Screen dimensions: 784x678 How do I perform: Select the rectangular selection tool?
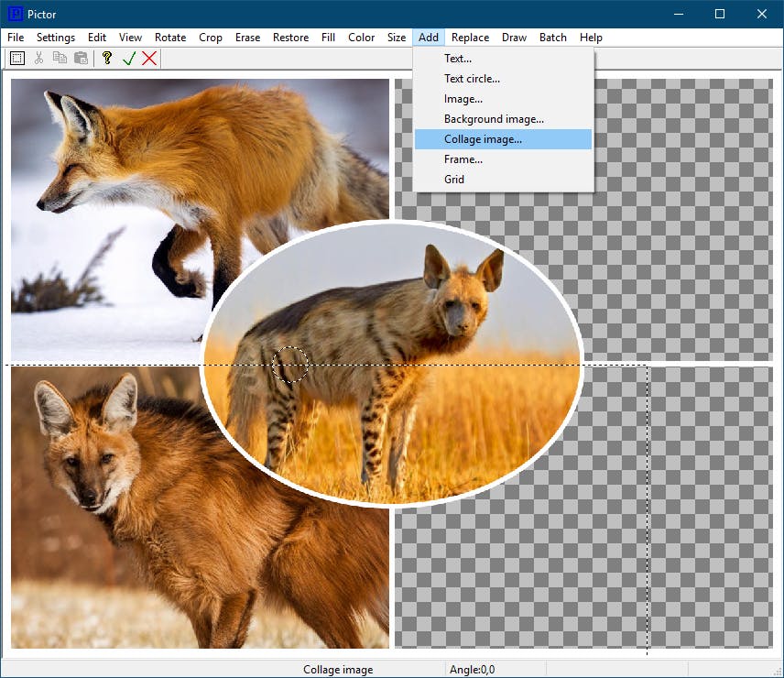pyautogui.click(x=16, y=58)
